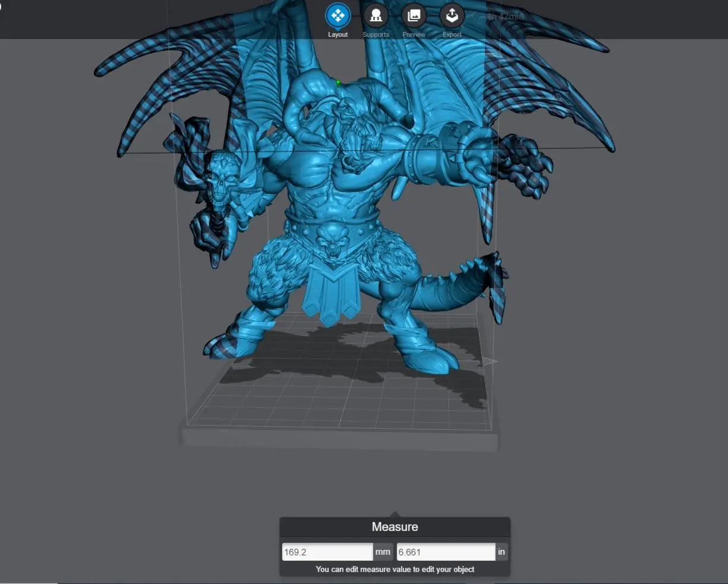The width and height of the screenshot is (728, 584).
Task: Click the print time estimate in toolbar
Action: (505, 17)
